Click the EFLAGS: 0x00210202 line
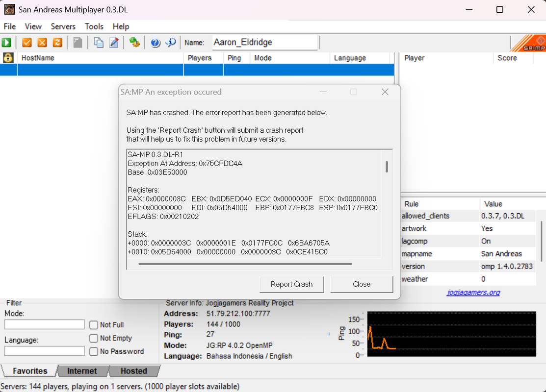The image size is (546, 392). point(163,217)
